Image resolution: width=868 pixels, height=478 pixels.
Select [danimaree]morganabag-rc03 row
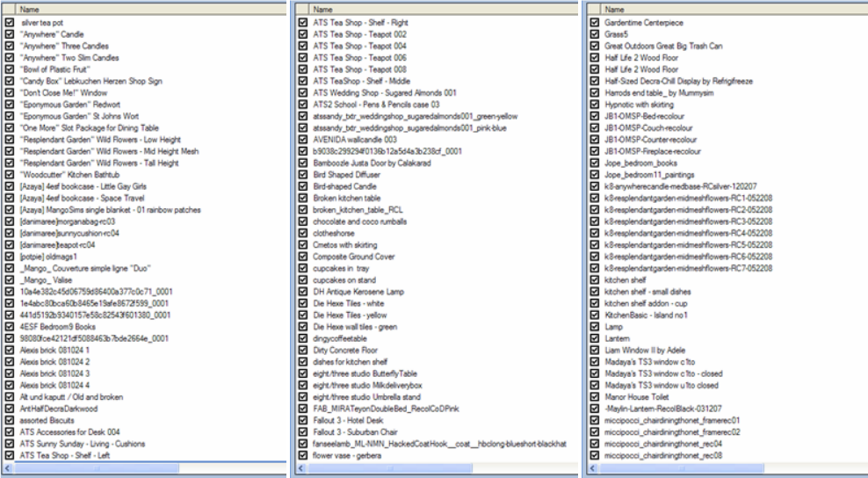[68, 221]
